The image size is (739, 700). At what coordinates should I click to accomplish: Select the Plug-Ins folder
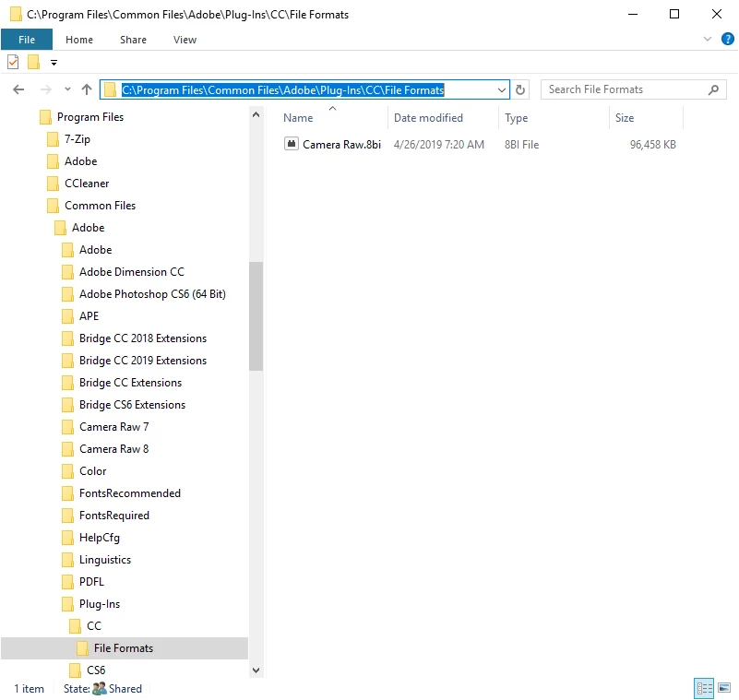pos(99,604)
